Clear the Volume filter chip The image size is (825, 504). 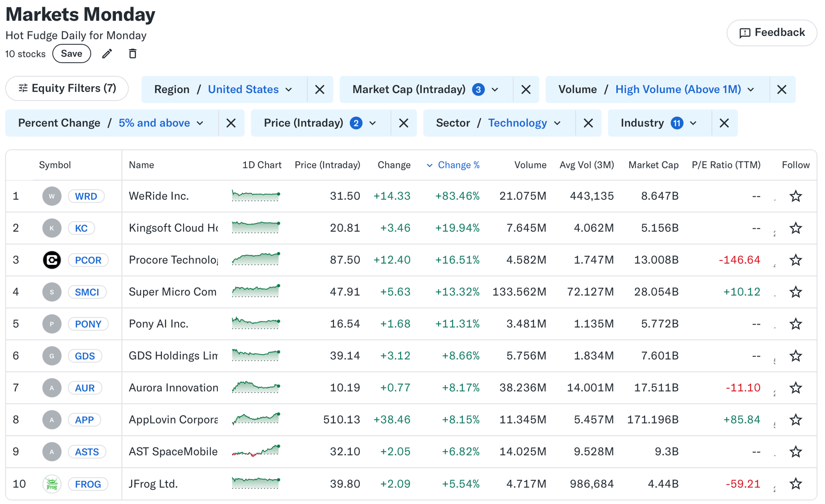pyautogui.click(x=782, y=89)
